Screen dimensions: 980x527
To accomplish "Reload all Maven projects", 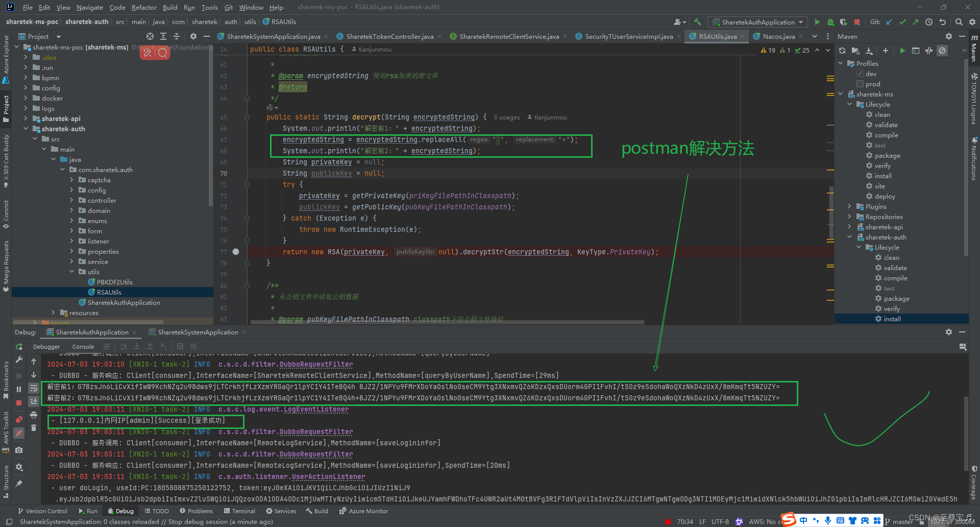I will point(842,51).
